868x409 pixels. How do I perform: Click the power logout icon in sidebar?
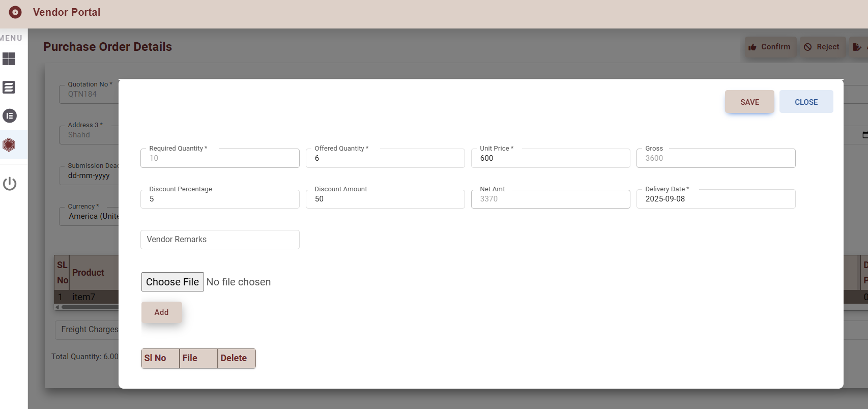tap(9, 184)
